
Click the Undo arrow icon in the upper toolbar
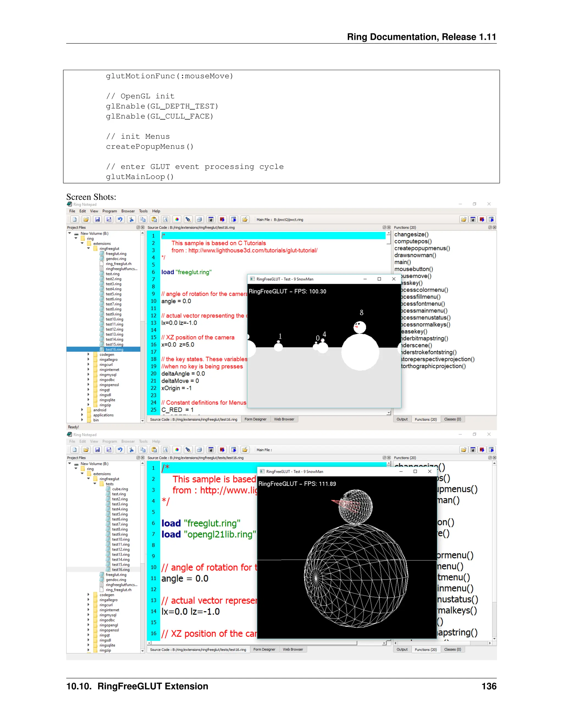120,219
